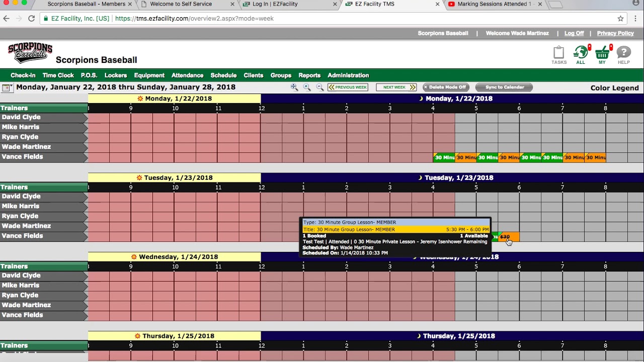The width and height of the screenshot is (644, 362).
Task: Click the browser back arrow
Action: click(x=6, y=19)
